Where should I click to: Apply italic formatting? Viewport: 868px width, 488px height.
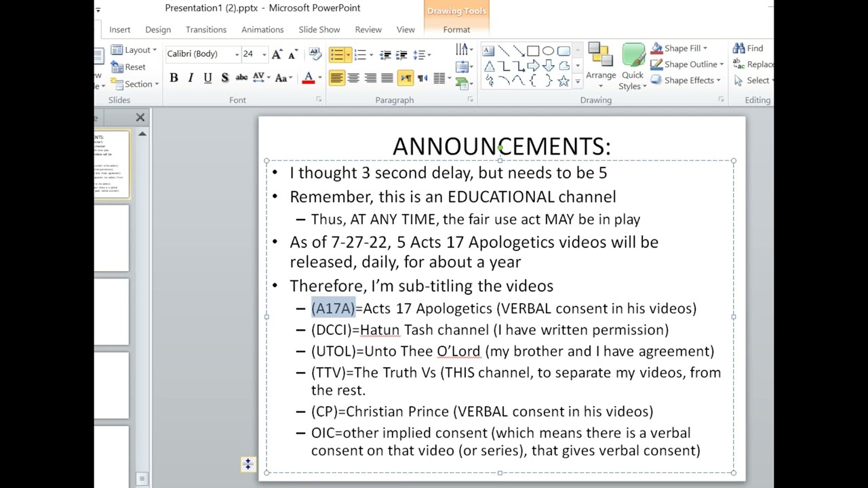click(x=191, y=78)
